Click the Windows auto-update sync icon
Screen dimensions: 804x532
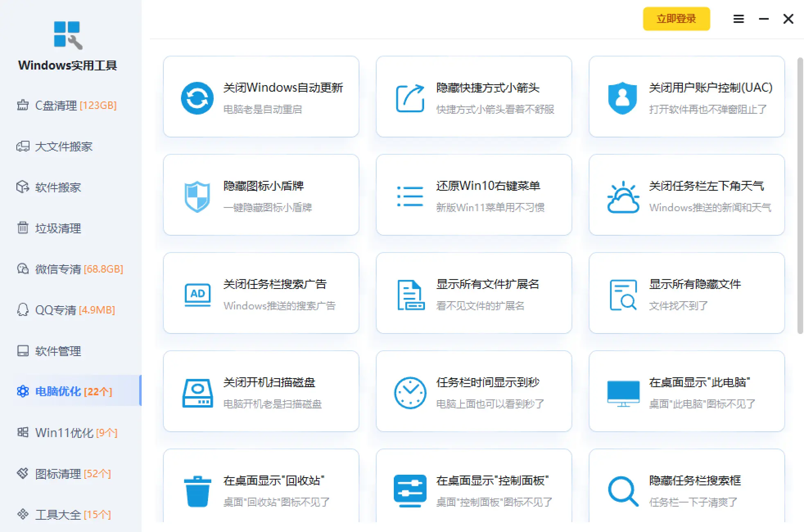tap(197, 98)
